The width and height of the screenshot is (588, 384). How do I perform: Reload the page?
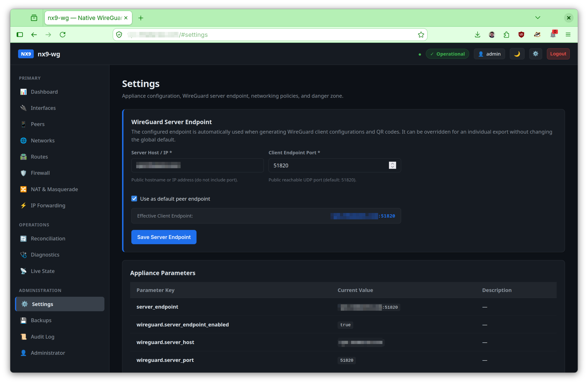pyautogui.click(x=62, y=34)
